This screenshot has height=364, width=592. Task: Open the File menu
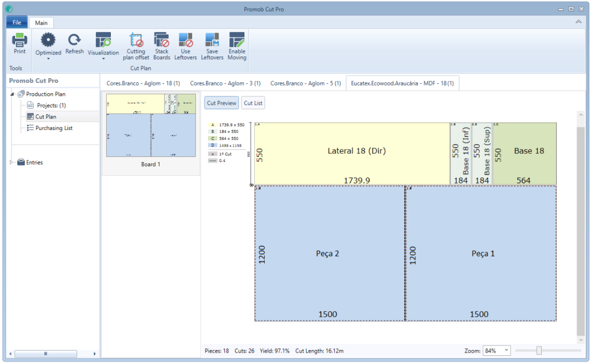pos(17,23)
